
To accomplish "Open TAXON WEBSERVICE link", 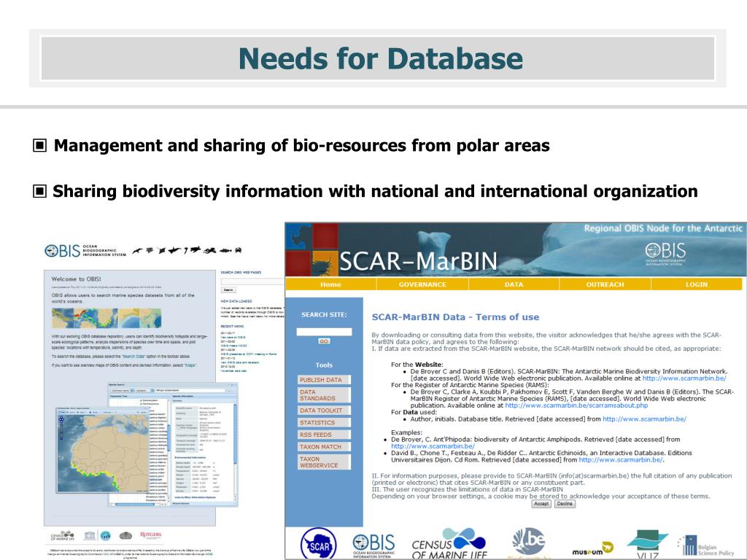I will tap(324, 462).
